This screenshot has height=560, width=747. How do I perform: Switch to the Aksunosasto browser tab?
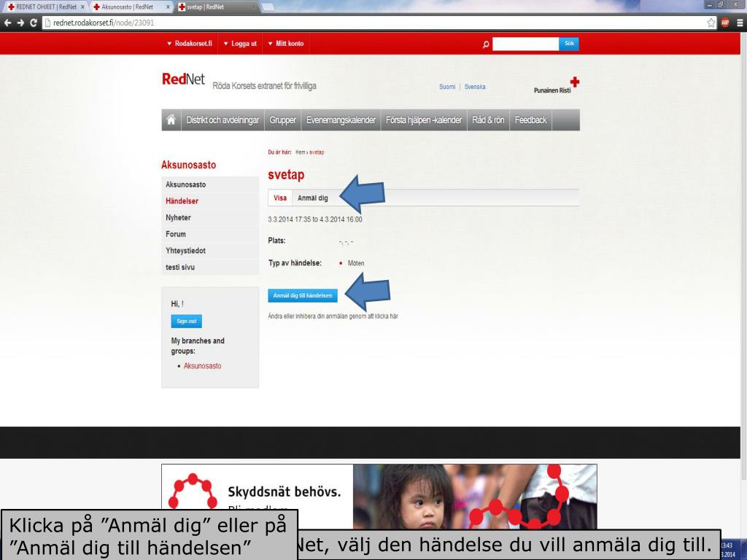127,7
